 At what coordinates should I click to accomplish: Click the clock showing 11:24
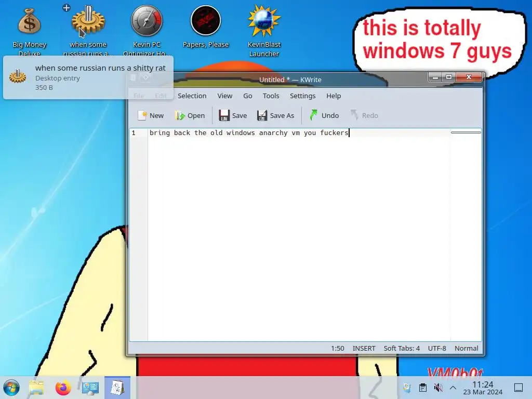point(483,388)
